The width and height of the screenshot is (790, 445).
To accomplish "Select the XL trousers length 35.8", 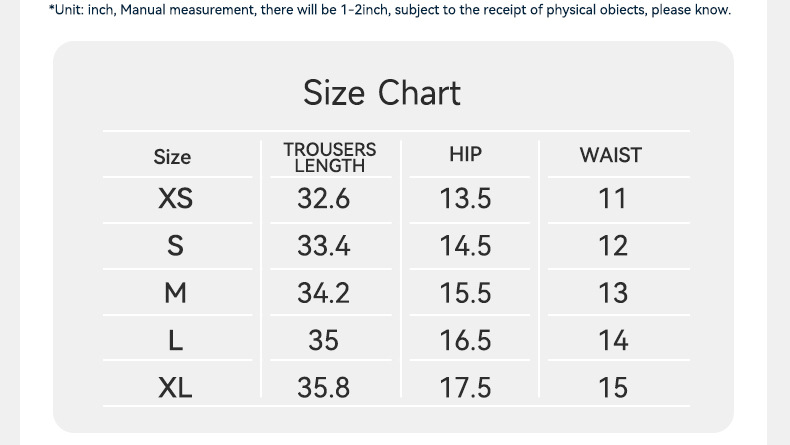I will 323,387.
